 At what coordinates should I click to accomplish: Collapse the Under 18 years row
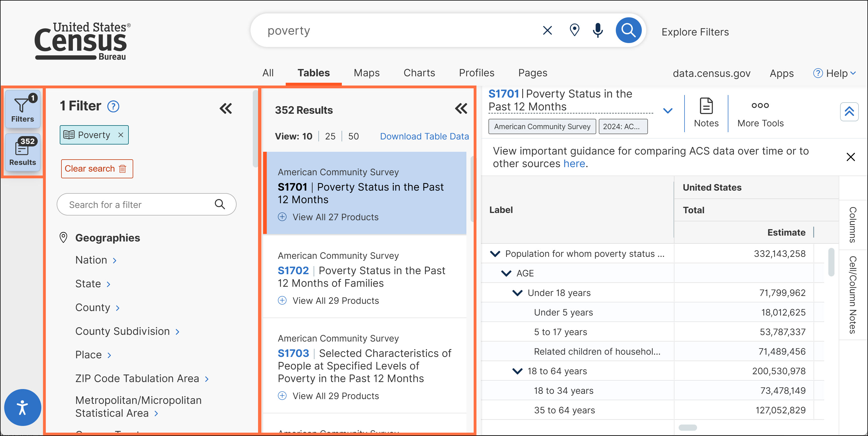click(517, 293)
